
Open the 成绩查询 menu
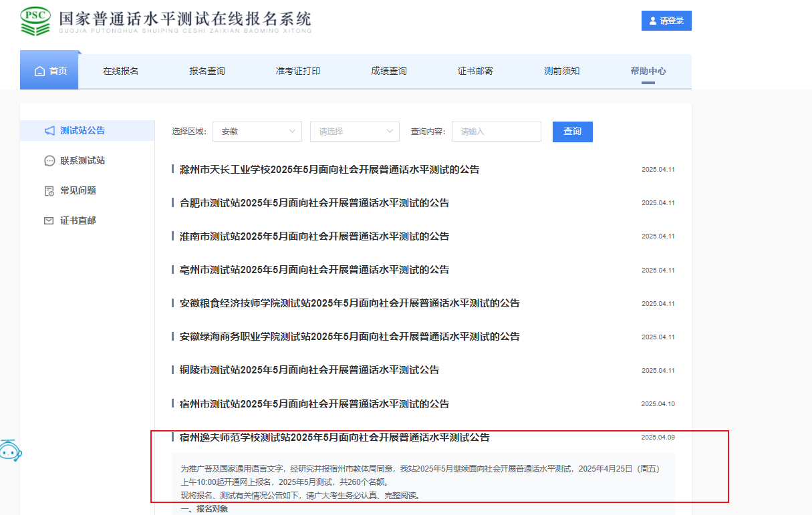click(x=389, y=71)
